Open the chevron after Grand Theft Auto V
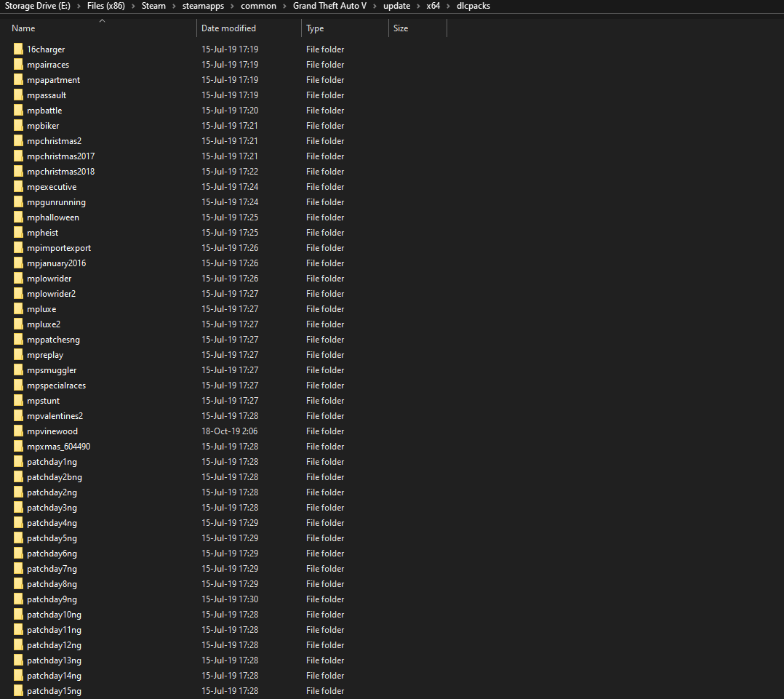Screen dimensions: 784x699 [375, 6]
